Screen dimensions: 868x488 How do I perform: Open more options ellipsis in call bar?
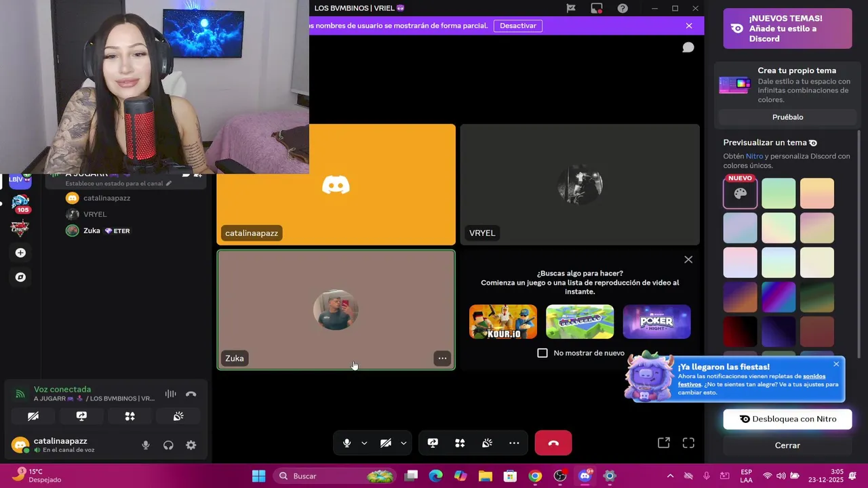pyautogui.click(x=514, y=443)
